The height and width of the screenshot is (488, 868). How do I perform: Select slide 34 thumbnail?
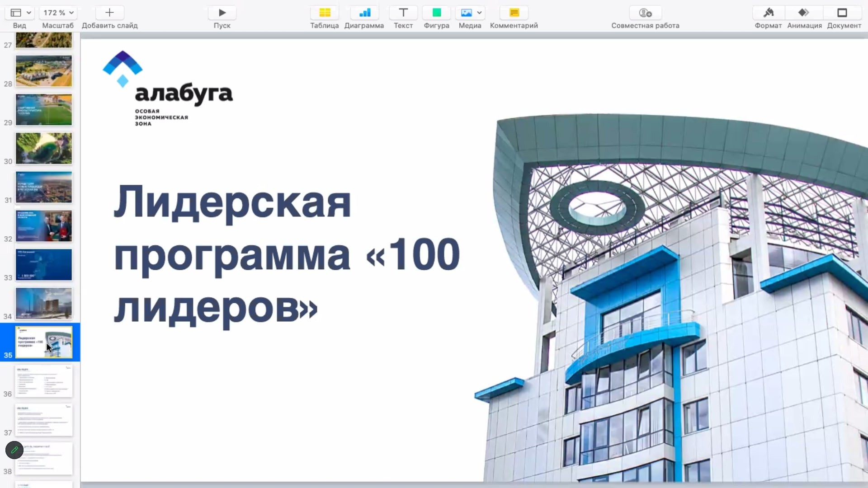(x=44, y=303)
